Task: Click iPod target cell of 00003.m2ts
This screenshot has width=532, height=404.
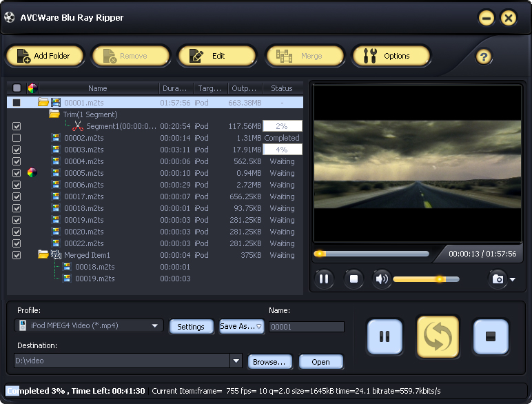Action: coord(201,150)
